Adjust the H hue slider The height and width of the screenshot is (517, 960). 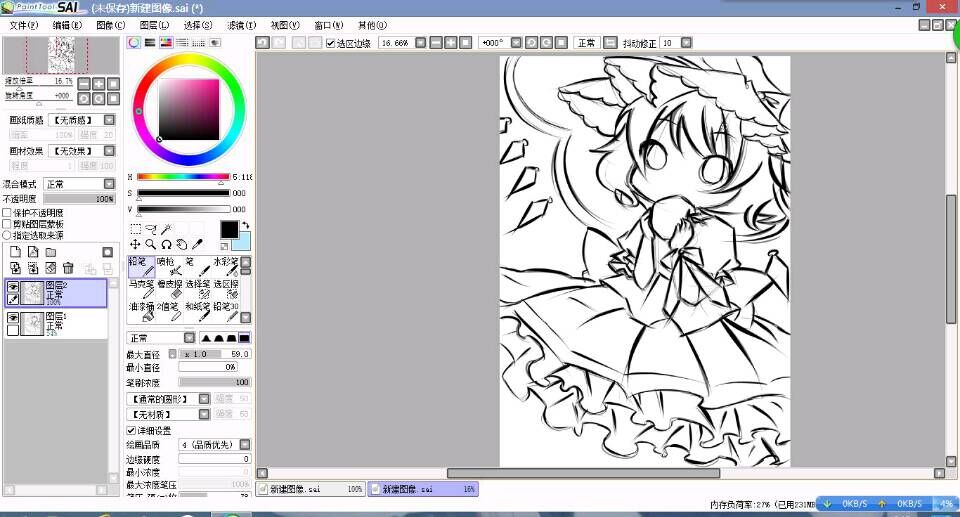pyautogui.click(x=183, y=177)
